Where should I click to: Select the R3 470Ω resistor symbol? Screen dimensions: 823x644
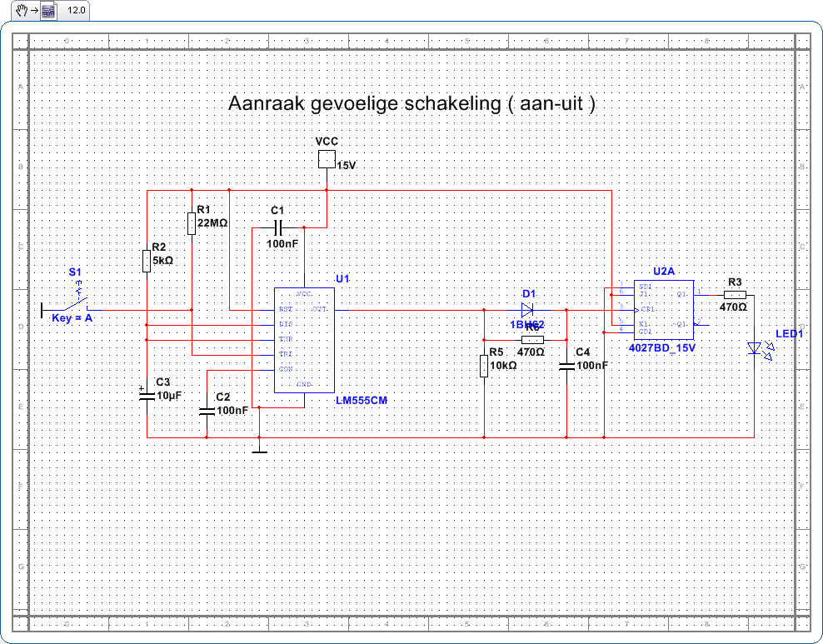(735, 295)
